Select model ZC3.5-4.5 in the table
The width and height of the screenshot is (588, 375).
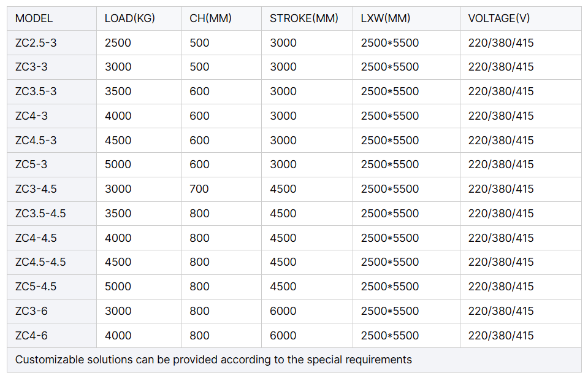[40, 214]
